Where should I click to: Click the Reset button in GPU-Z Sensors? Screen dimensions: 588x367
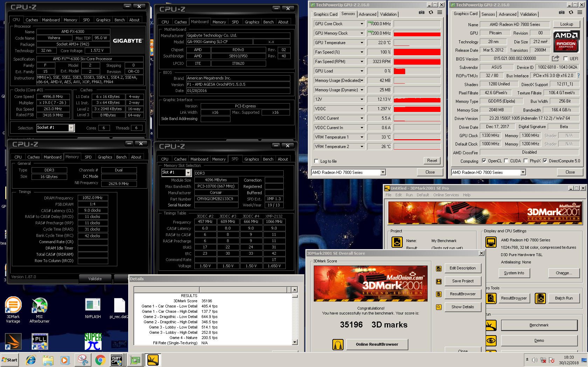coord(432,161)
